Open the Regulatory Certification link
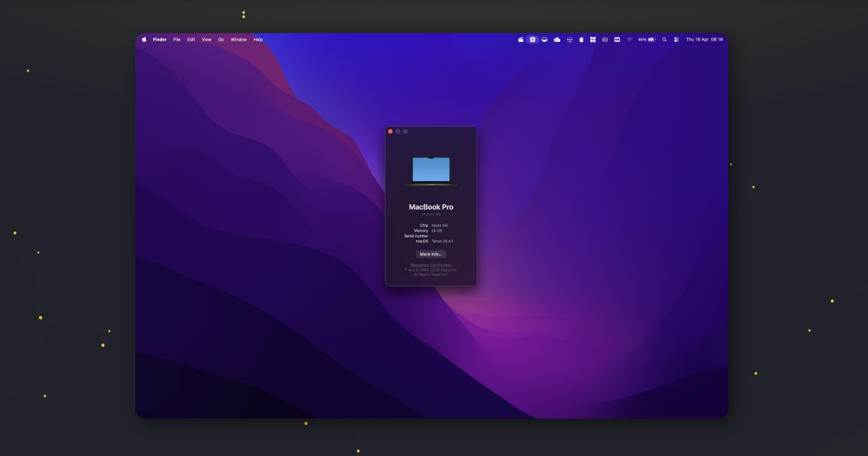Image resolution: width=868 pixels, height=456 pixels. pyautogui.click(x=431, y=265)
